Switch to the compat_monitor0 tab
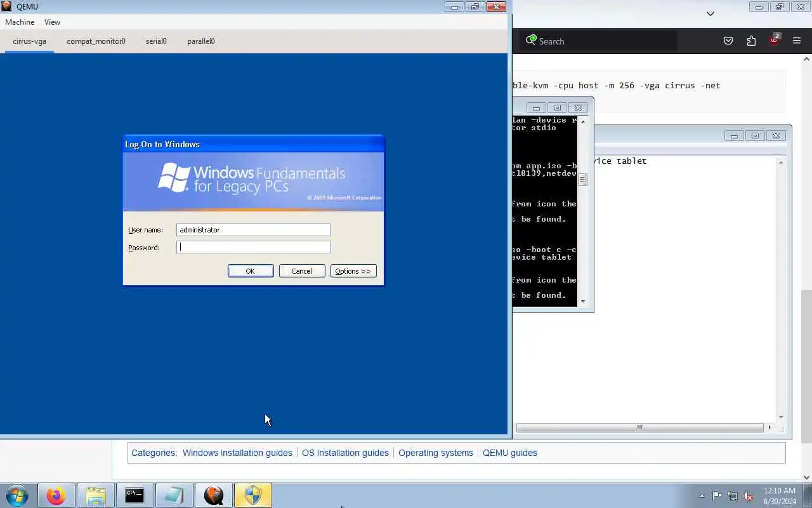Image resolution: width=812 pixels, height=508 pixels. [96, 41]
